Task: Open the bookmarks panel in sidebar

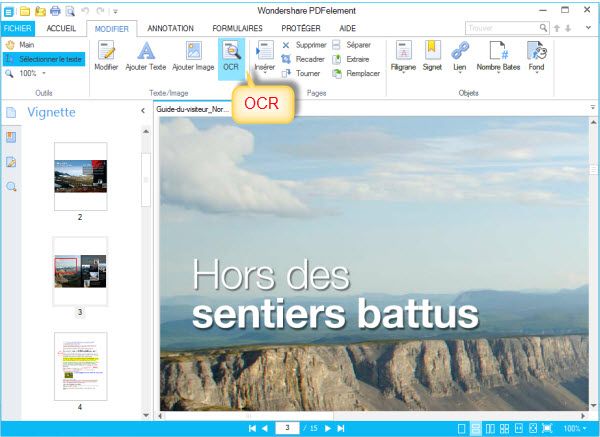Action: [x=11, y=137]
